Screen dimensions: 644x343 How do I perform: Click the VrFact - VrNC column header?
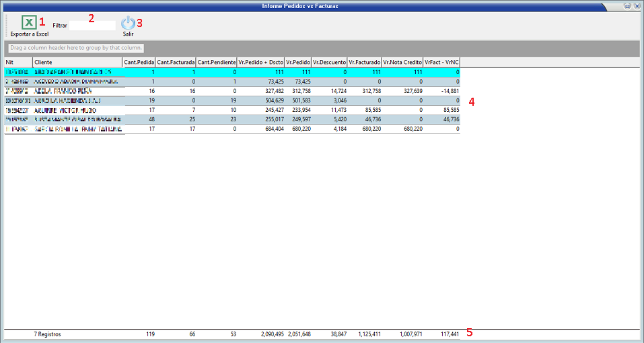(442, 62)
